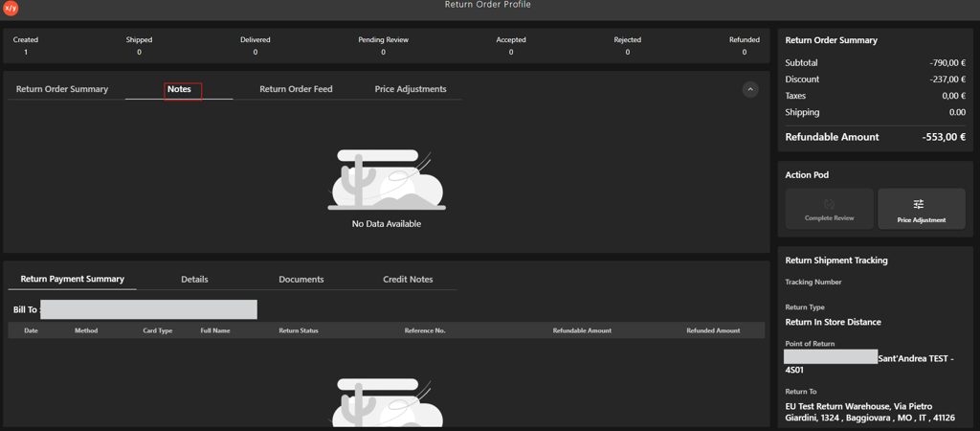Click the Pending Review status counter
This screenshot has width=980, height=431.
[x=383, y=46]
